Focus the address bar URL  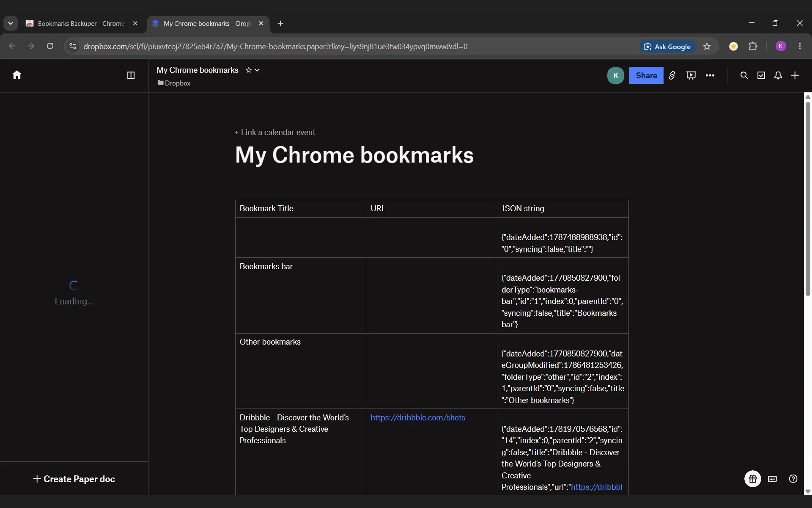pyautogui.click(x=275, y=47)
